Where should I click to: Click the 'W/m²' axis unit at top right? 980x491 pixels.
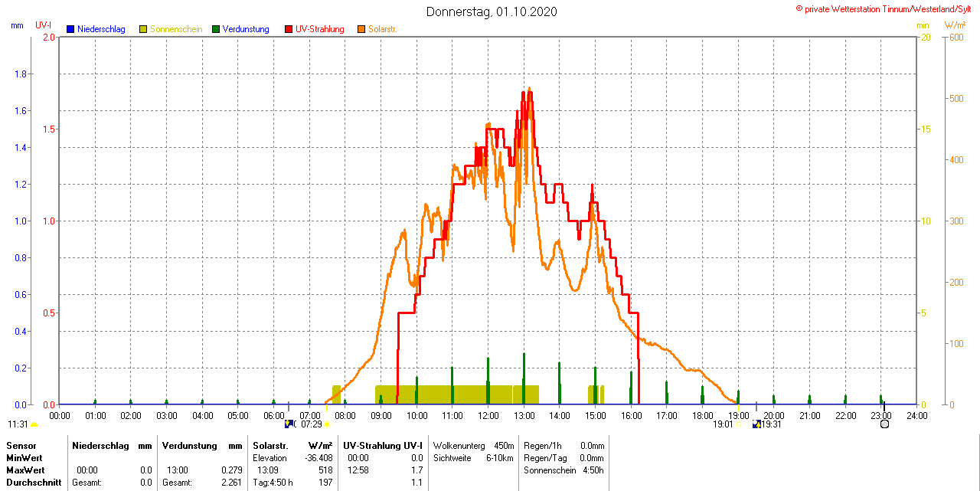(x=955, y=25)
